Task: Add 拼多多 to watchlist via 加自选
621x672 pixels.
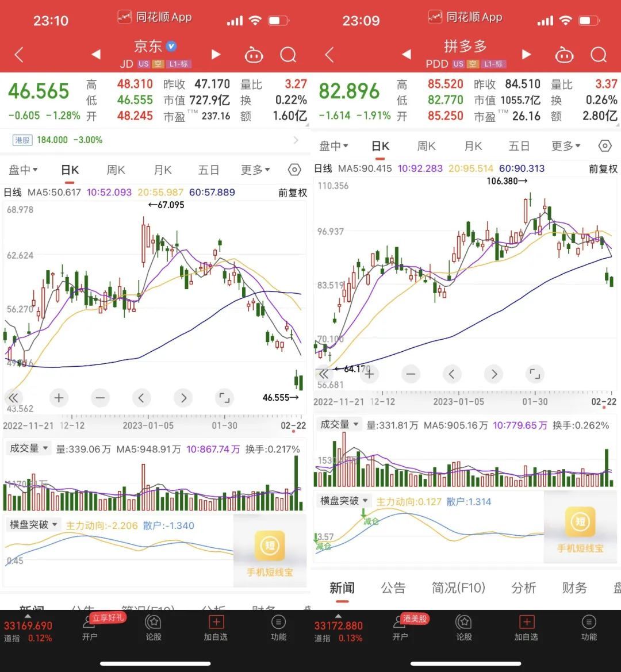Action: click(x=526, y=627)
